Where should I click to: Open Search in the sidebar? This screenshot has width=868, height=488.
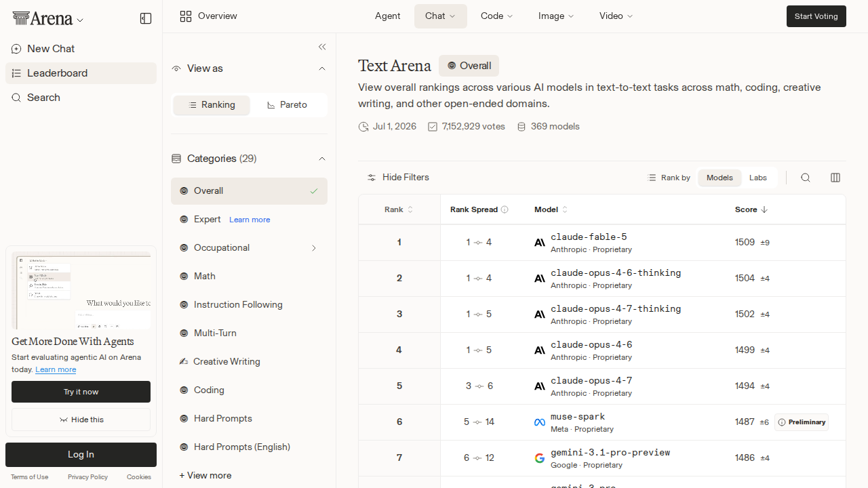click(81, 98)
